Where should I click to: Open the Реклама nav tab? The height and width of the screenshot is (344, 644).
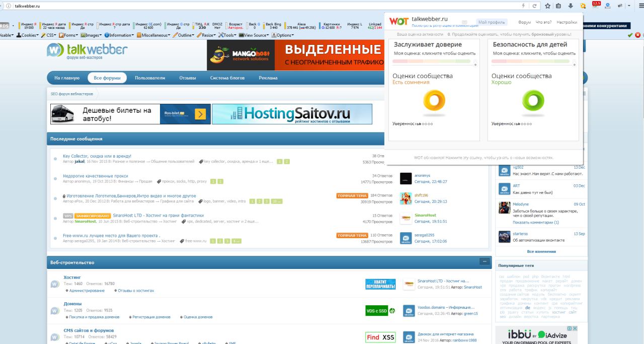pos(268,78)
